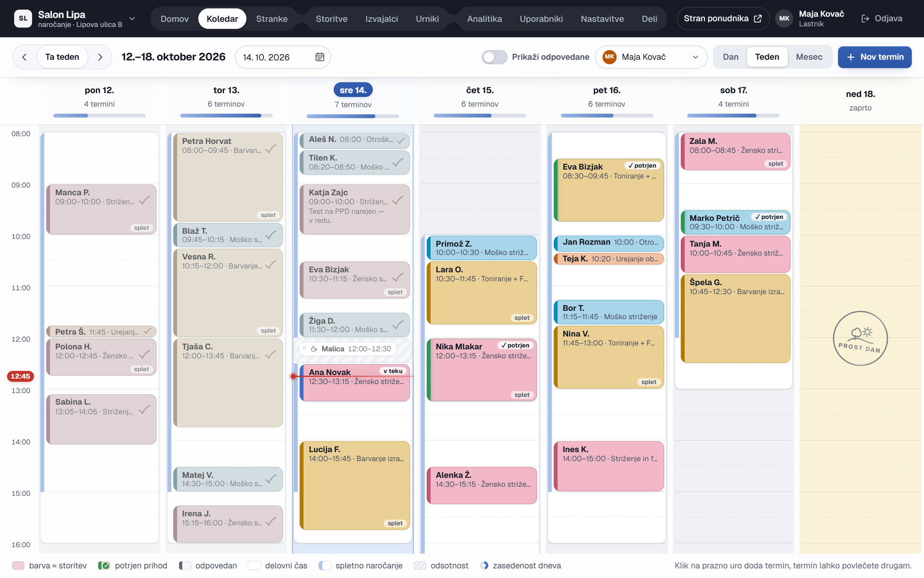Open the date picker calendar icon
Image resolution: width=924 pixels, height=578 pixels.
[x=320, y=57]
